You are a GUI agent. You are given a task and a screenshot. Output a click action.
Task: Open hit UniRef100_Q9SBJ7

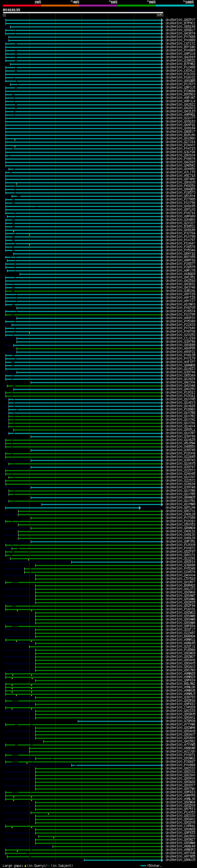click(180, 30)
